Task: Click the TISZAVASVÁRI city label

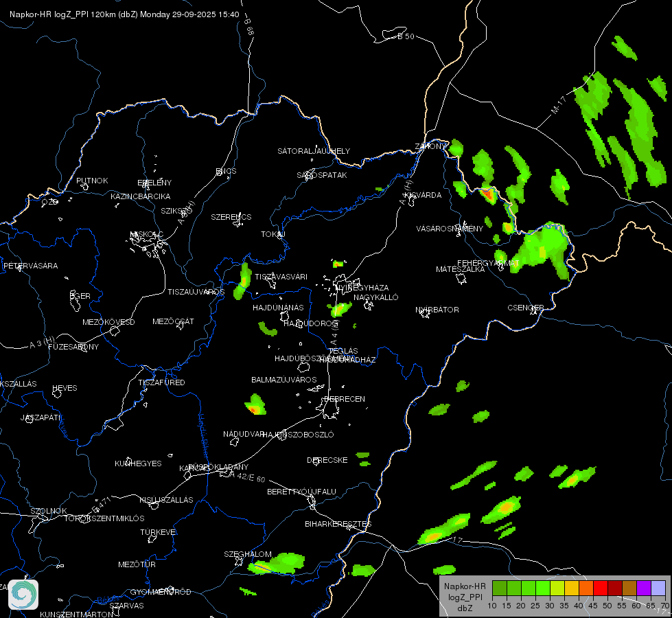Action: point(281,277)
